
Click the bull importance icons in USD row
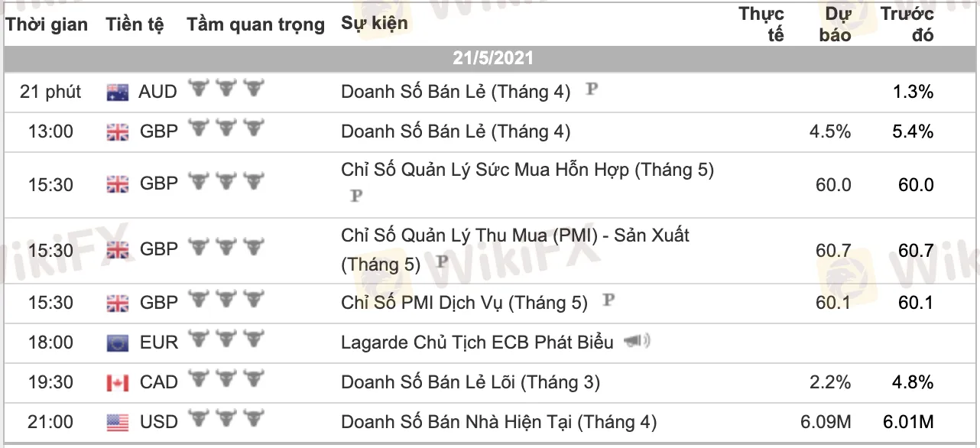coord(226,420)
